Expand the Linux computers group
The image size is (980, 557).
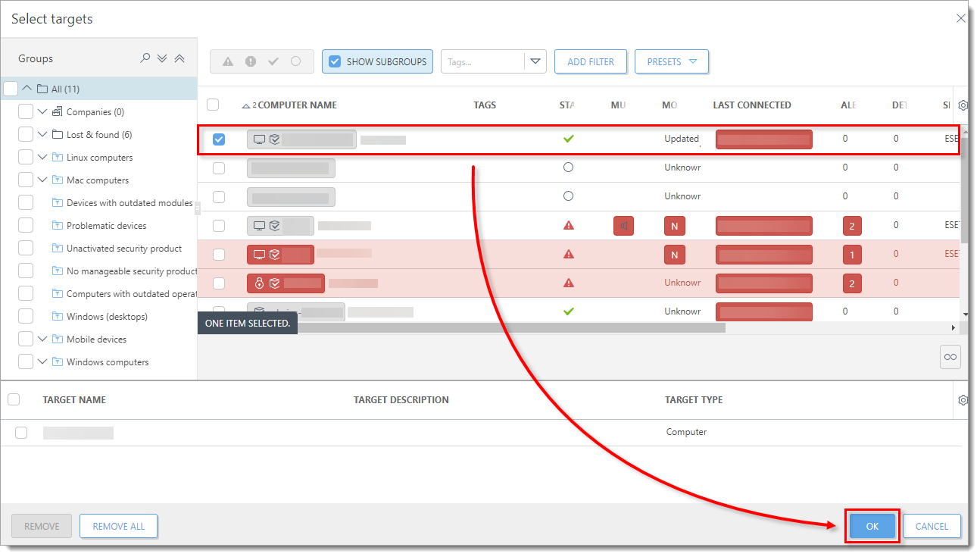(42, 158)
